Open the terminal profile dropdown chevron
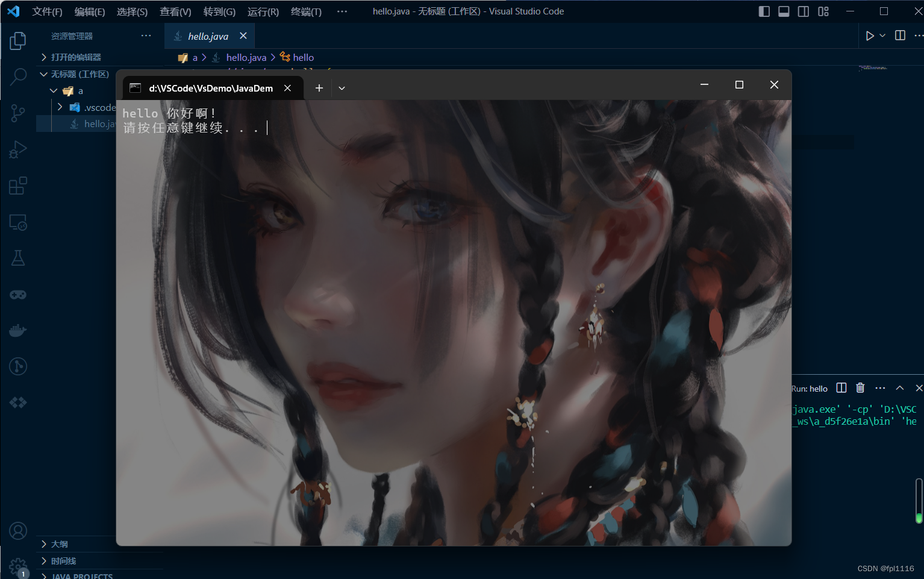The width and height of the screenshot is (924, 579). [341, 88]
